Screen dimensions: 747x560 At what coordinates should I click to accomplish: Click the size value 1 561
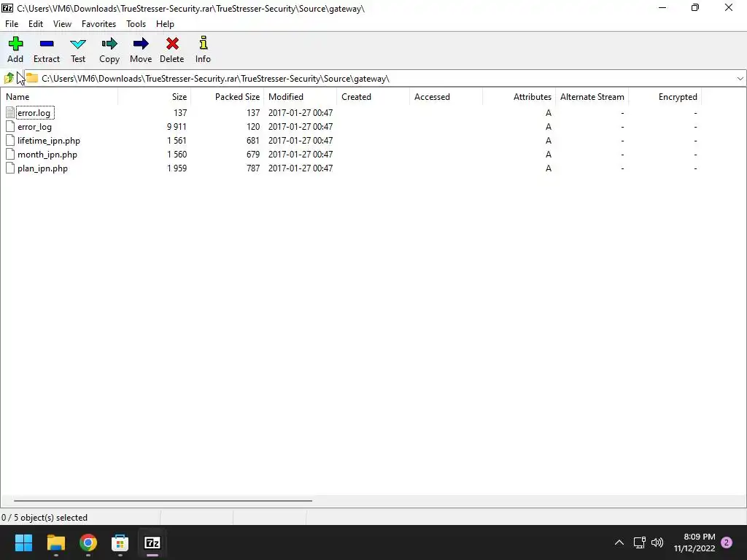click(177, 141)
